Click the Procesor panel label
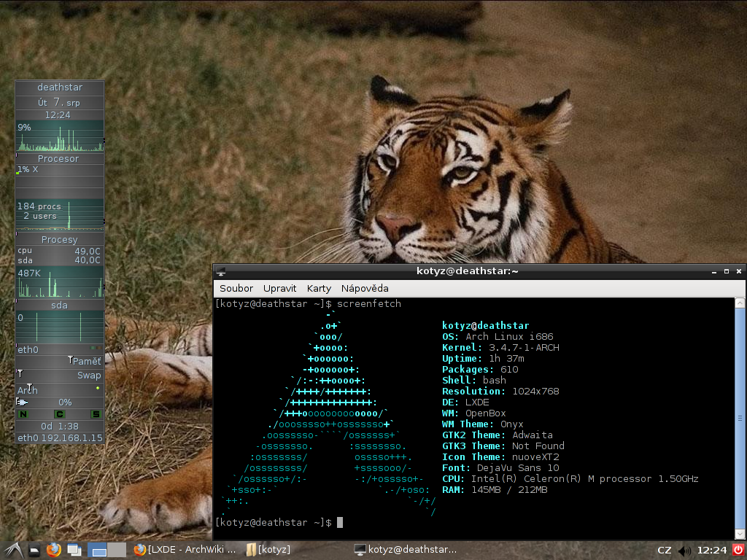747x560 pixels. coord(60,158)
